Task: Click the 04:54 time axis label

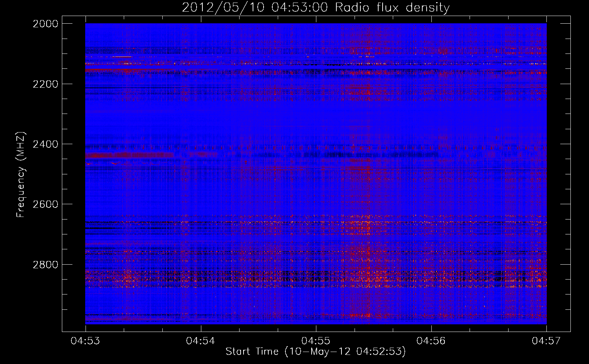Action: point(201,341)
